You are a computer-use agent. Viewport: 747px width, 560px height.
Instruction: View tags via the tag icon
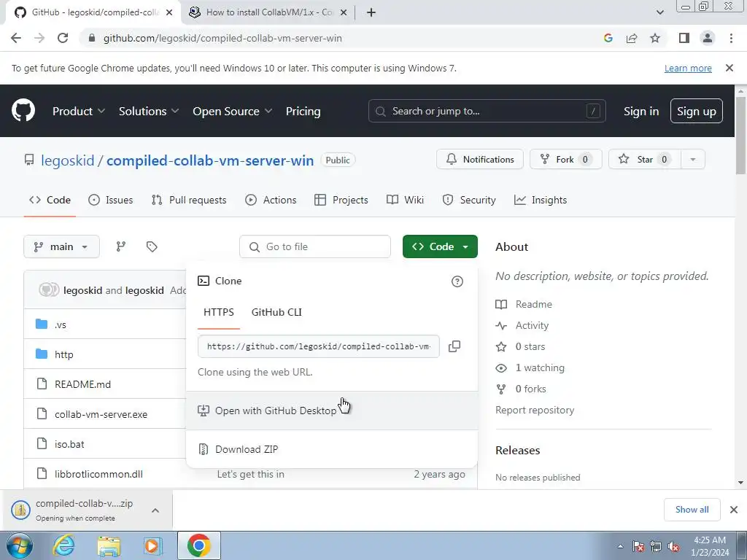152,246
